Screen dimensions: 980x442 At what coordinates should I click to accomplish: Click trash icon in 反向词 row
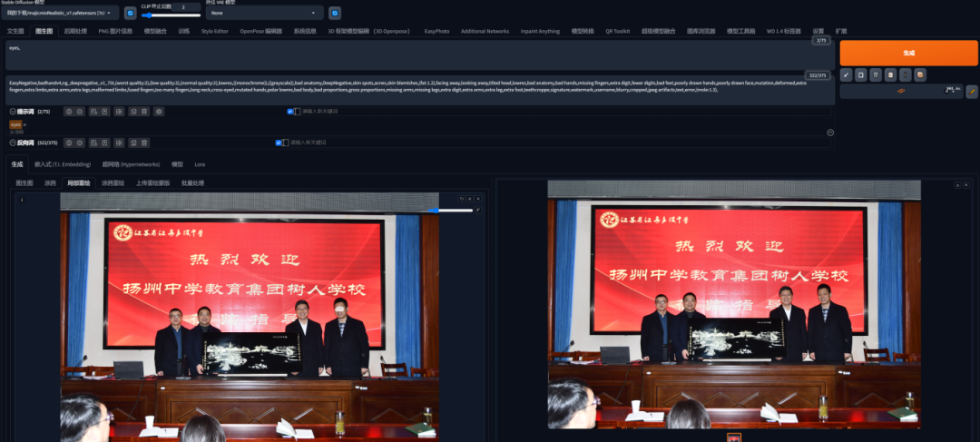click(144, 142)
